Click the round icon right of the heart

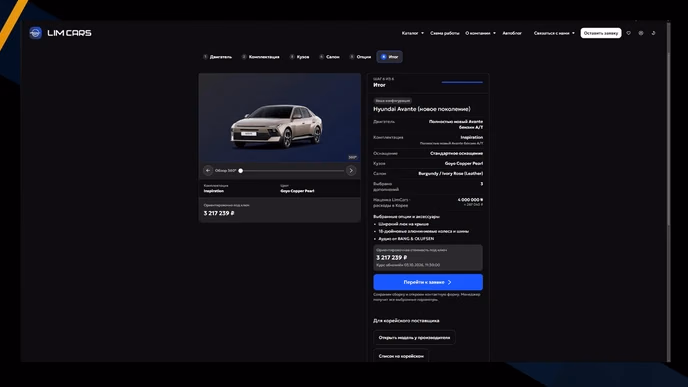[x=641, y=33]
